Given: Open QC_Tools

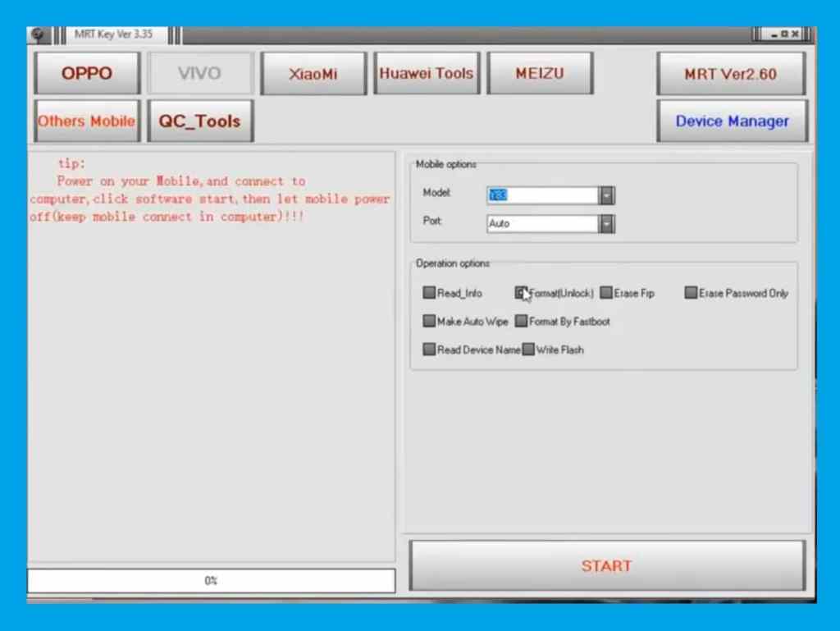Looking at the screenshot, I should 200,121.
